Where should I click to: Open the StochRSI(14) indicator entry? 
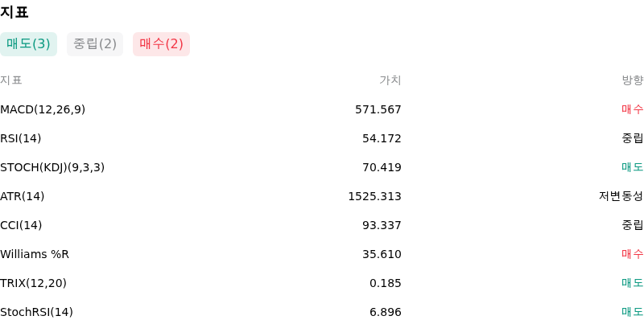[x=36, y=312]
